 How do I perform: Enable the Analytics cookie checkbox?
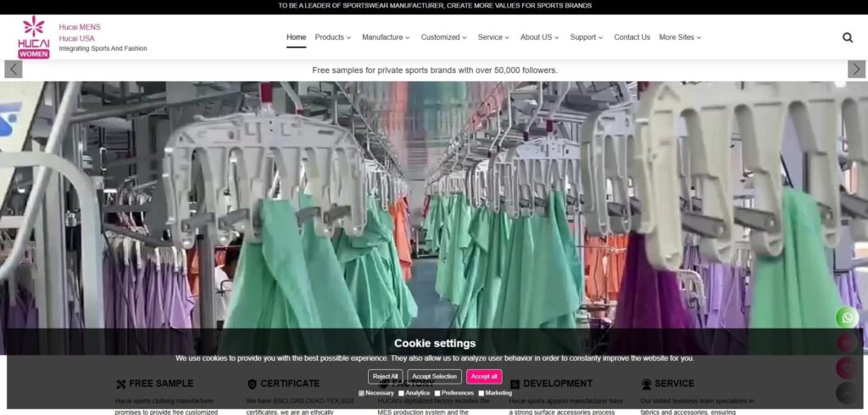(401, 394)
